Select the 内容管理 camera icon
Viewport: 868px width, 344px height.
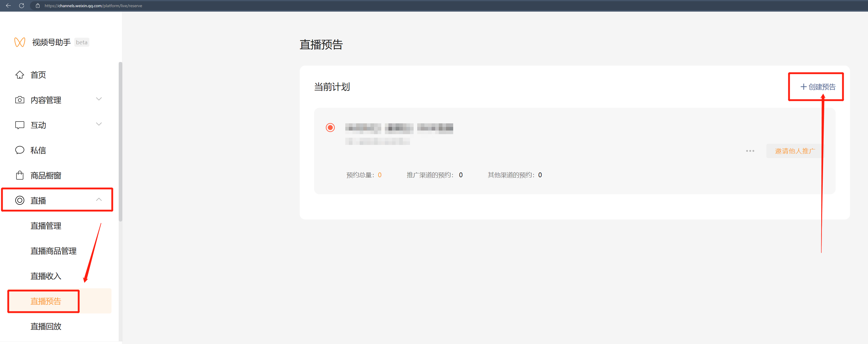[19, 100]
